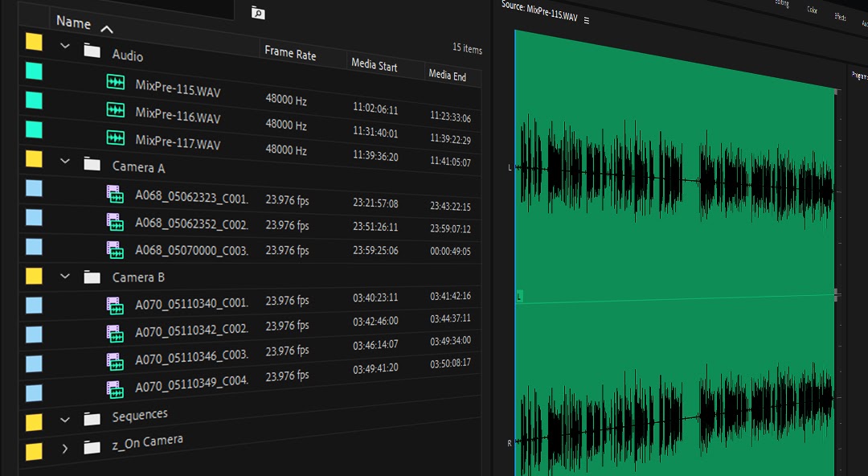The height and width of the screenshot is (476, 868).
Task: Click A070_05110340_C001 video clip icon
Action: click(x=115, y=306)
